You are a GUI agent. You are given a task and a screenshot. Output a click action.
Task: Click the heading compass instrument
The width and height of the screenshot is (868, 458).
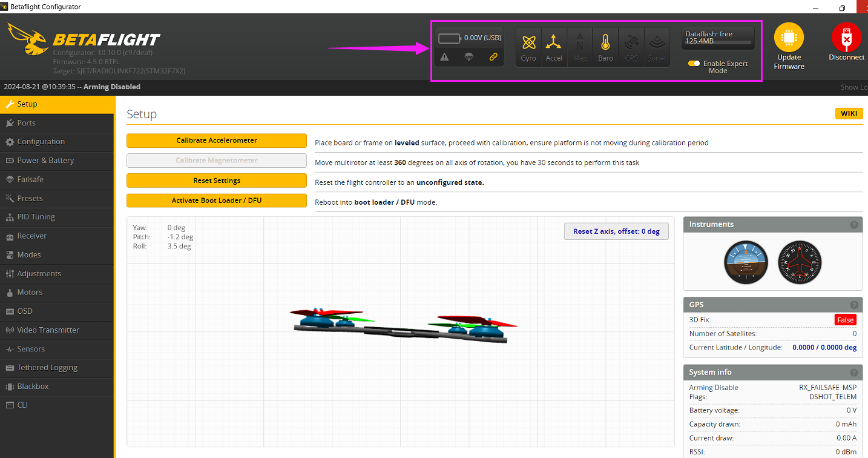800,262
